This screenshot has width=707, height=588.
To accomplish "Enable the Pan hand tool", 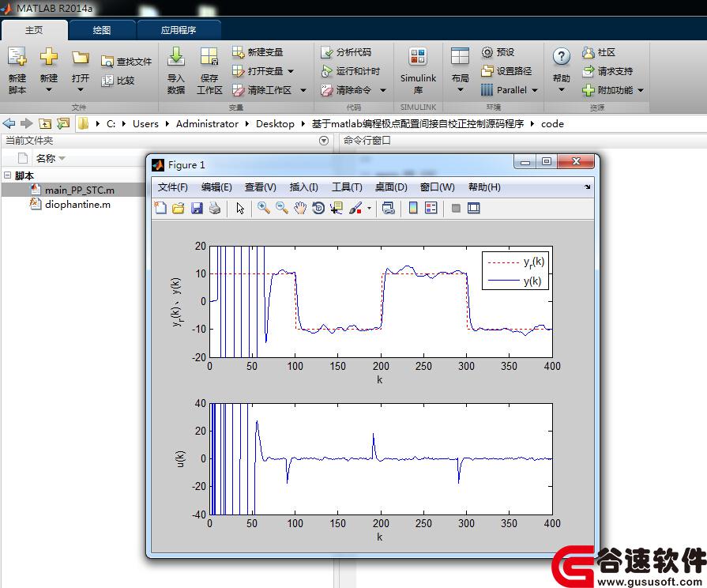I will pyautogui.click(x=300, y=208).
